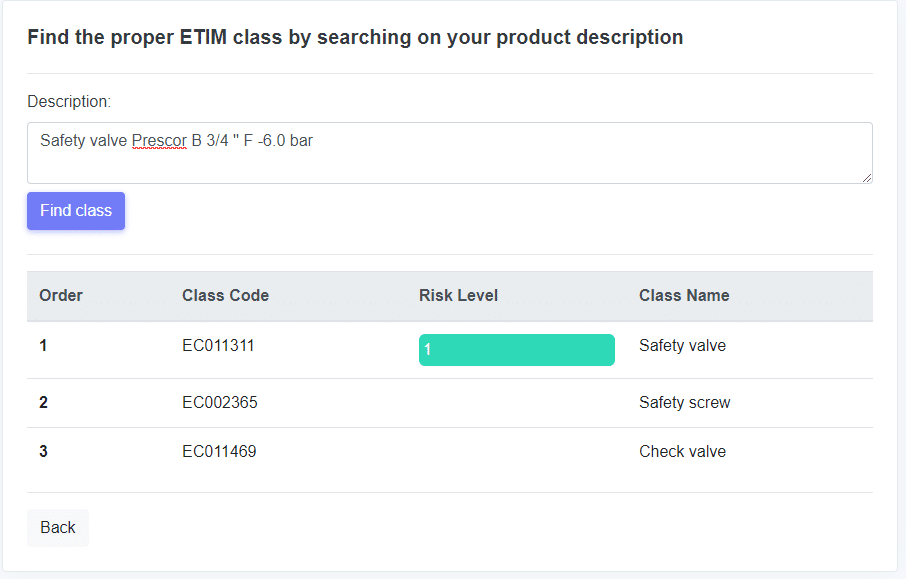Select the Risk Level column header

point(458,295)
